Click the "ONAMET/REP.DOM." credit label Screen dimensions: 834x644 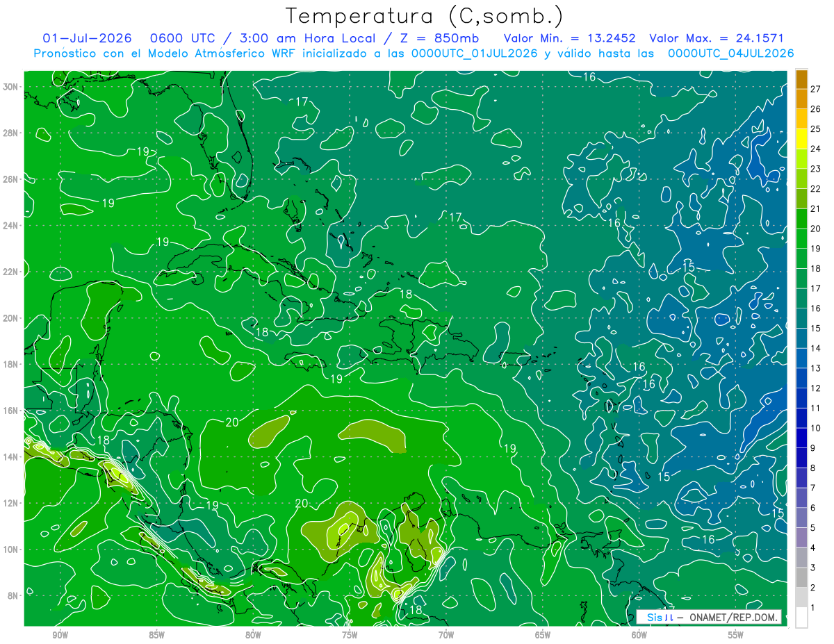tap(734, 617)
